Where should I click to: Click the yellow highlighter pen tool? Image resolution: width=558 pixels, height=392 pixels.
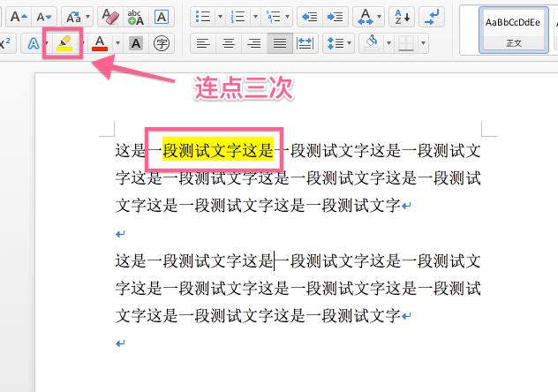(x=64, y=43)
